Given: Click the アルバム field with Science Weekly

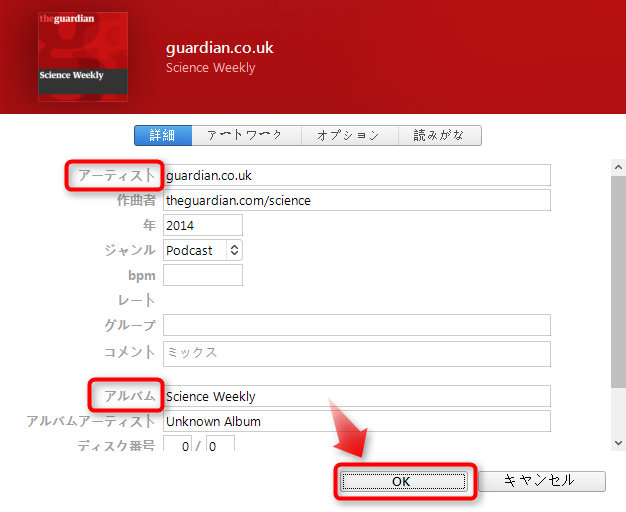Looking at the screenshot, I should [357, 396].
